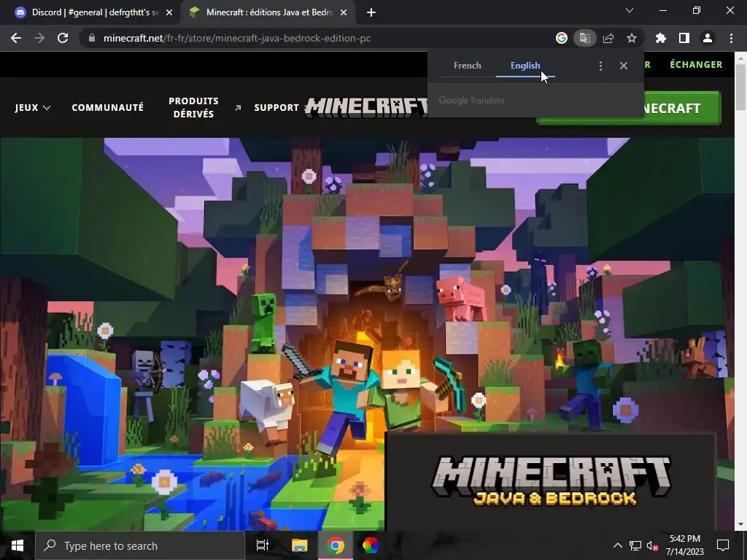View site info via the lock icon
Viewport: 747px width, 560px height.
pos(92,38)
